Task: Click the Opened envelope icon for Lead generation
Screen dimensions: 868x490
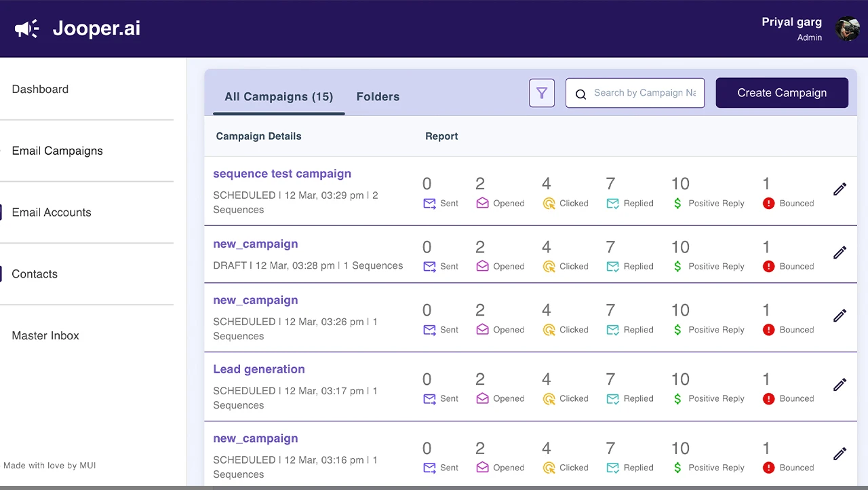Action: 482,398
